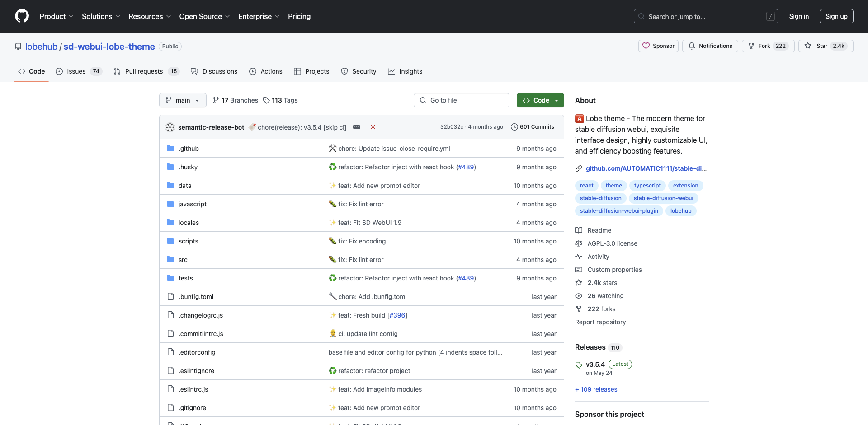
Task: Expand the green Code dropdown button
Action: point(540,100)
